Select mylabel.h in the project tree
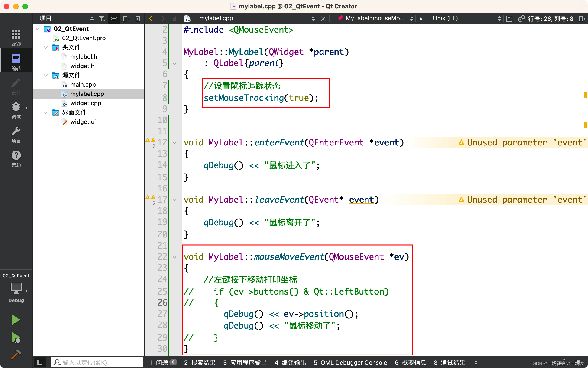 tap(84, 56)
